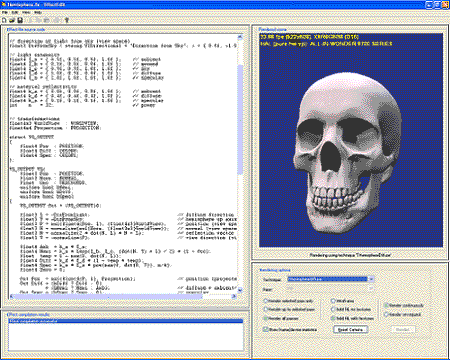Viewport: 450px width, 360px height.
Task: Open the Help menu
Action: point(38,12)
